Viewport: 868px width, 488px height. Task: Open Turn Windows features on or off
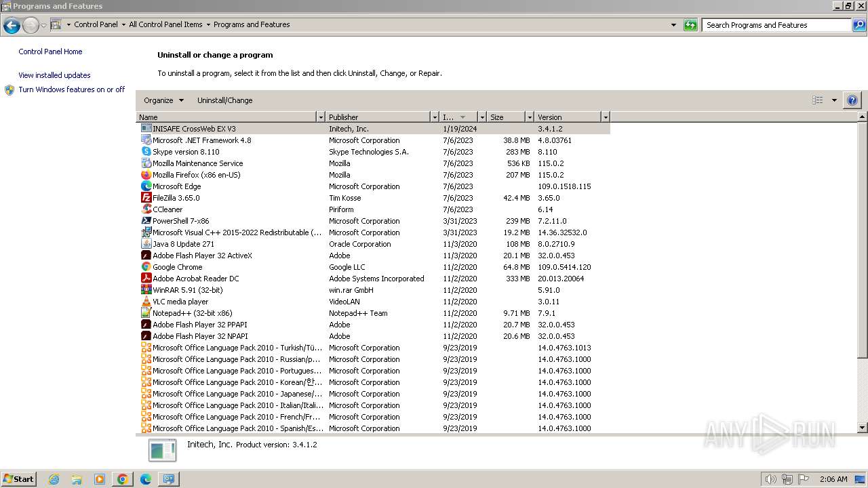71,89
